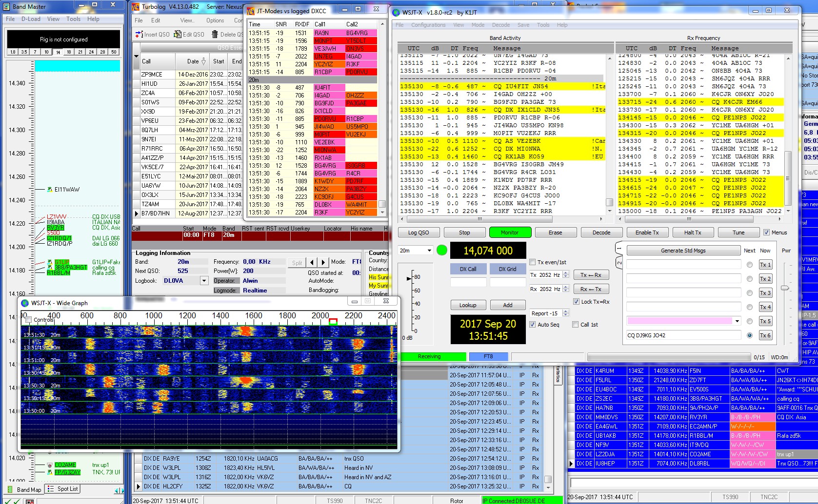Expand the Tx 5 pink message dropdown
Viewport: 818px width, 504px height.
click(737, 321)
